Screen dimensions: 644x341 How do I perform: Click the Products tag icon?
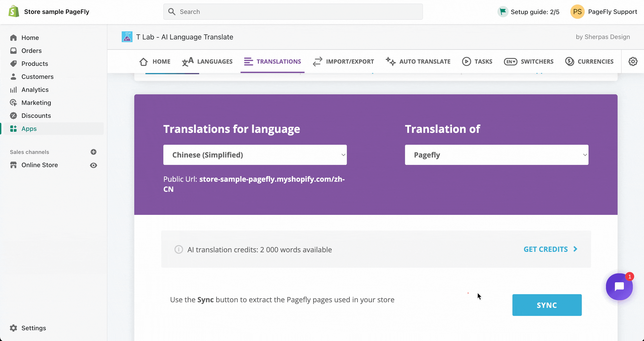tap(13, 64)
